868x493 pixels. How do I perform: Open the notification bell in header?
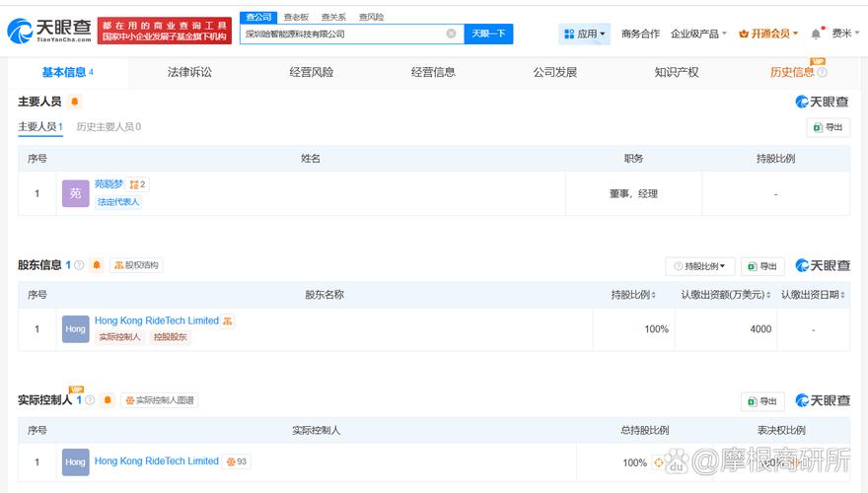point(816,34)
